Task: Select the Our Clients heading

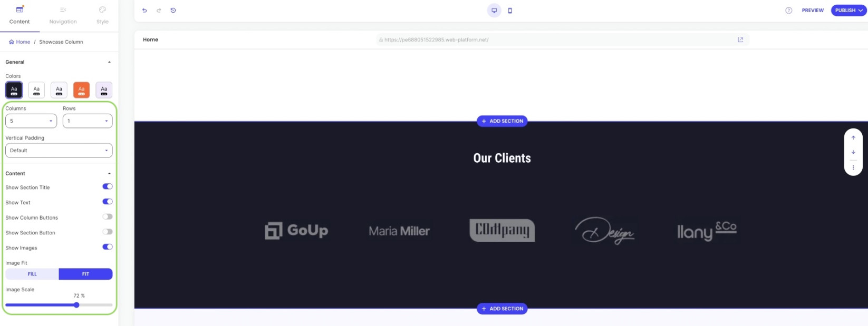Action: (502, 158)
